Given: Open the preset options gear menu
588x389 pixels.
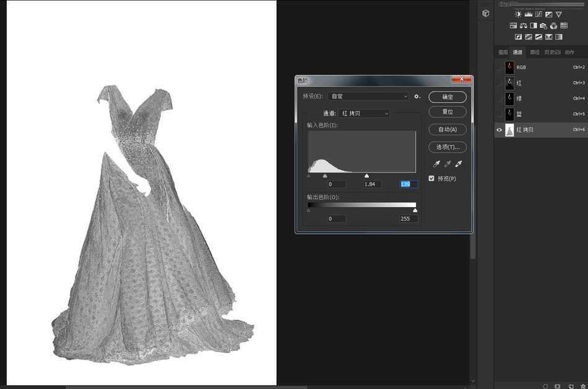Looking at the screenshot, I should [x=416, y=96].
